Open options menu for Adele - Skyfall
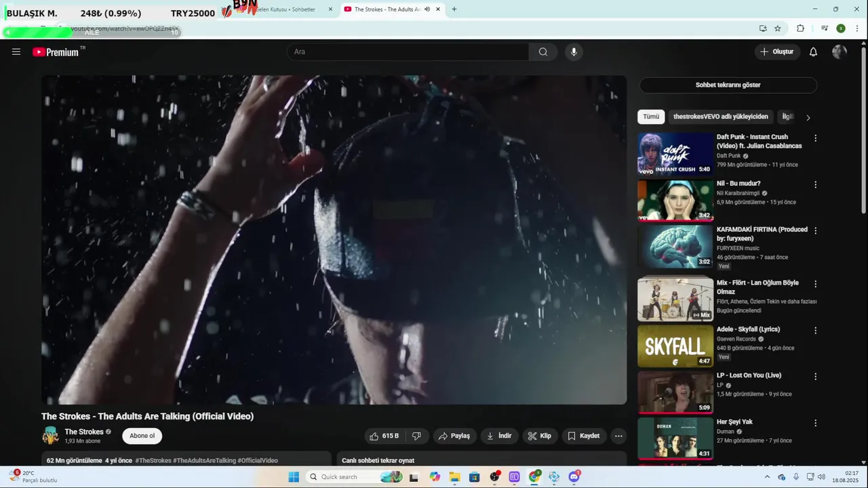Screen dimensions: 868x488 coord(815,330)
